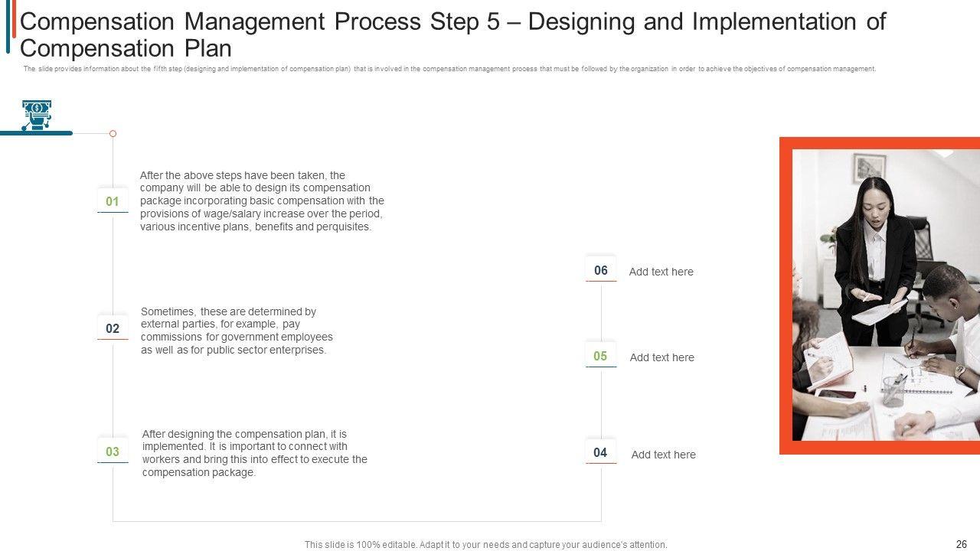Select the 04 step number badge
Image resolution: width=980 pixels, height=551 pixels.
600,452
